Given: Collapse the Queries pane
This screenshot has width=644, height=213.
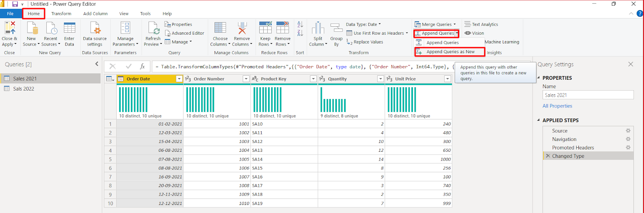Looking at the screenshot, I should pyautogui.click(x=97, y=64).
